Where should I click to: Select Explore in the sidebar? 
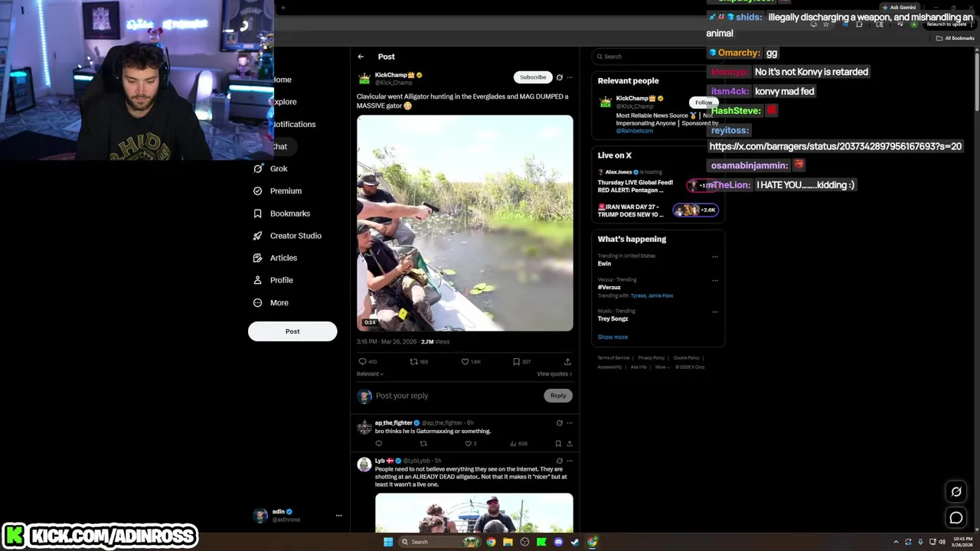coord(285,102)
